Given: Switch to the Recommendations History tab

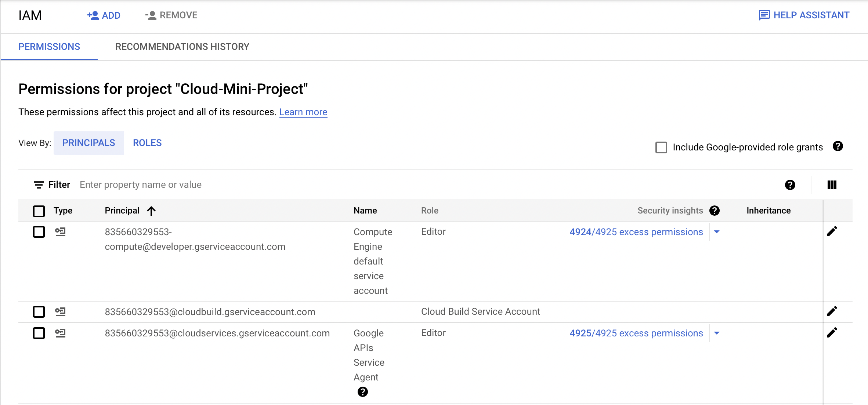Looking at the screenshot, I should click(182, 47).
